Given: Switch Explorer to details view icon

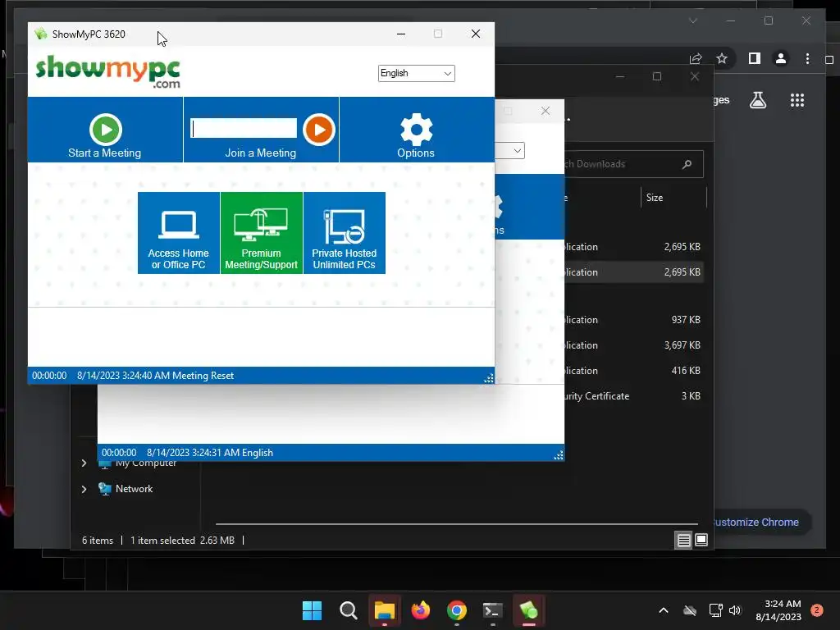Looking at the screenshot, I should 683,540.
